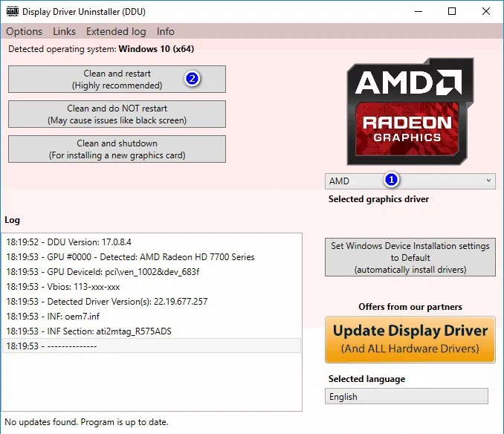Click the DDU app icon in title bar
The height and width of the screenshot is (434, 504).
[x=12, y=12]
